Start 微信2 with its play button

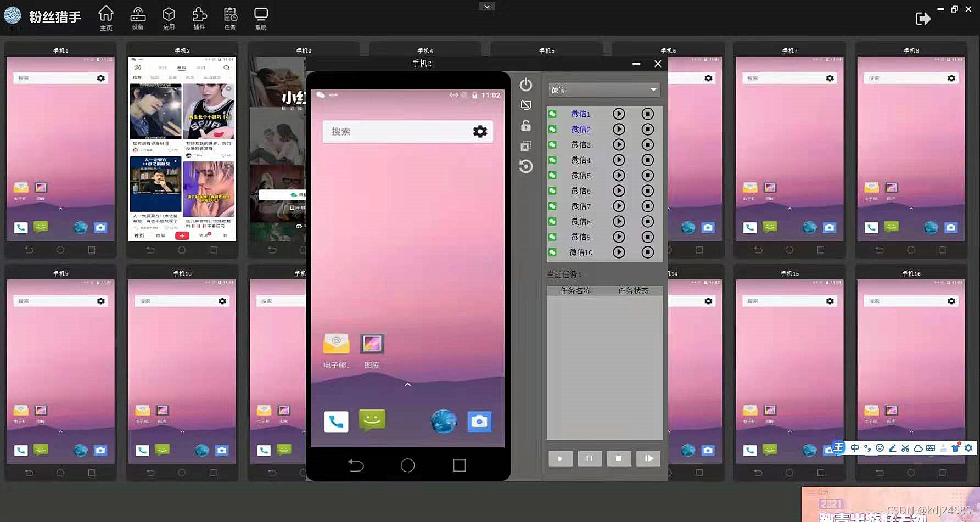point(619,129)
